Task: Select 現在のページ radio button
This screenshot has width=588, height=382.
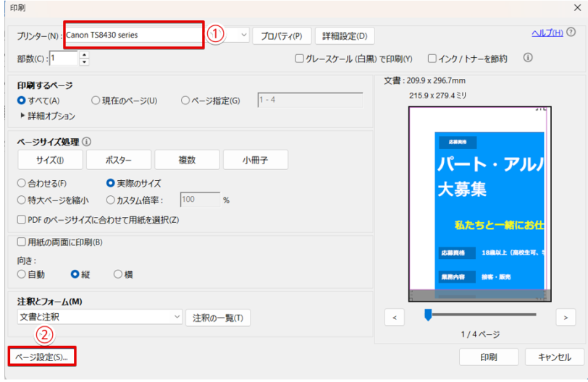Action: (x=96, y=101)
